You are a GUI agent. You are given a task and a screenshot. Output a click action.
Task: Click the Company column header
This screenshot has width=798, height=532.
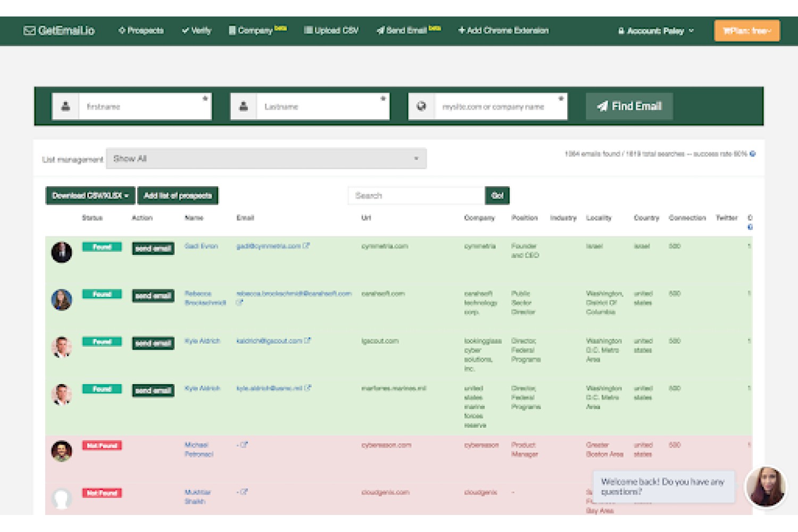(479, 218)
